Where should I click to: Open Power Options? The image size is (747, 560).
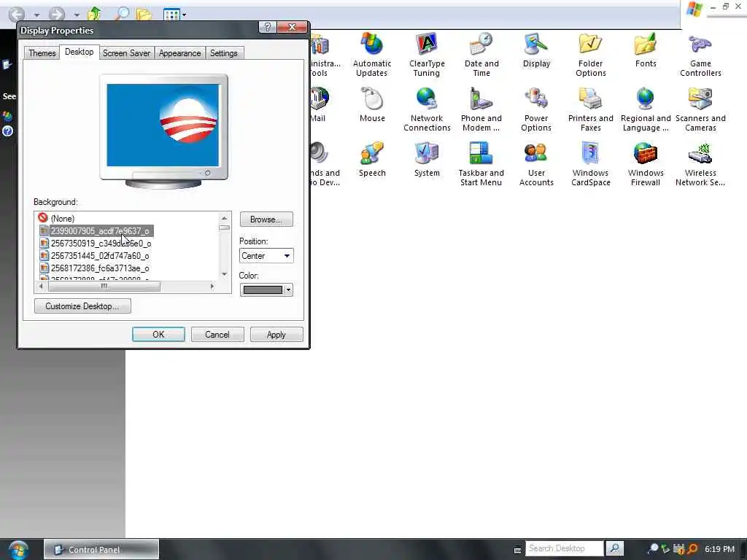click(x=536, y=109)
